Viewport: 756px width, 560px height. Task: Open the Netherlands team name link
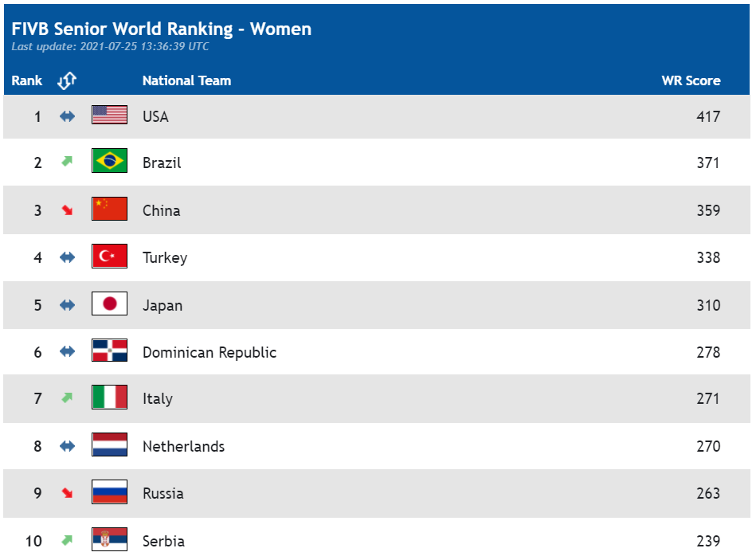184,446
